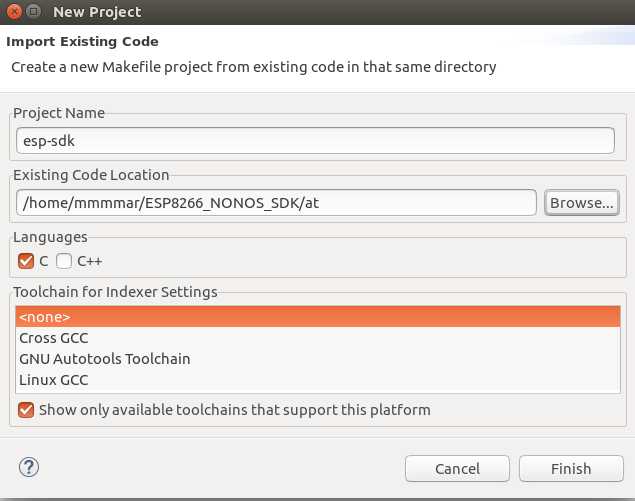Click Finish to create the project
This screenshot has height=501, width=635.
[x=571, y=469]
